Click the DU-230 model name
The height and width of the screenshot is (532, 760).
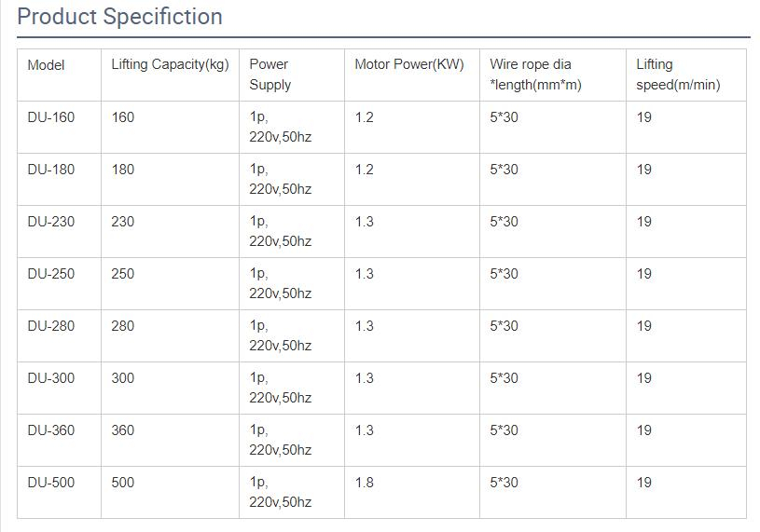tap(51, 222)
